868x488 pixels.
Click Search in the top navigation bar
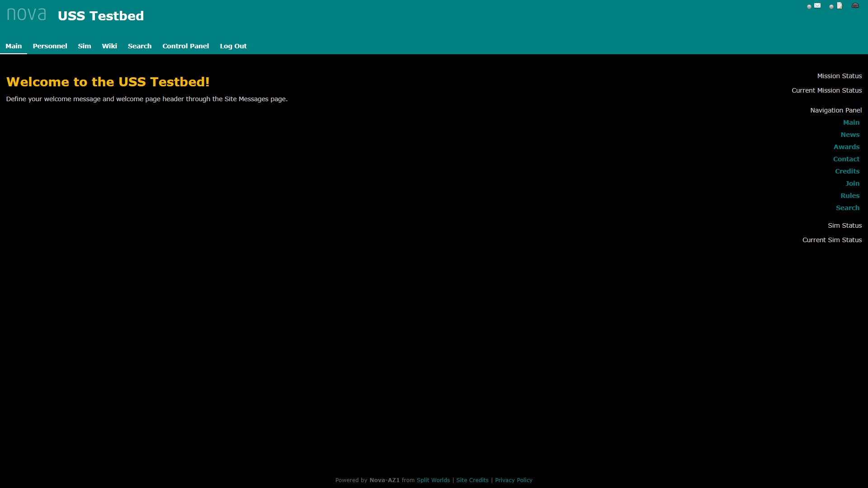click(x=140, y=46)
